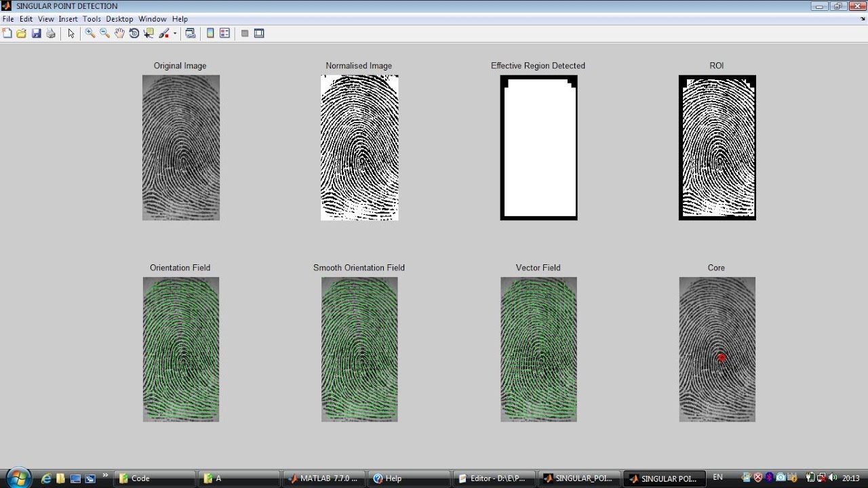This screenshot has height=488, width=868.
Task: Open the Window menu
Action: [x=153, y=19]
